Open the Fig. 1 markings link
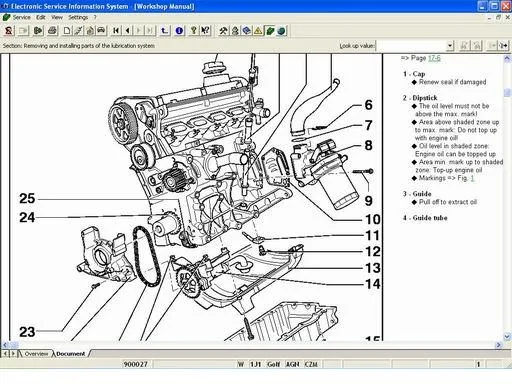The image size is (512, 384). click(x=472, y=178)
